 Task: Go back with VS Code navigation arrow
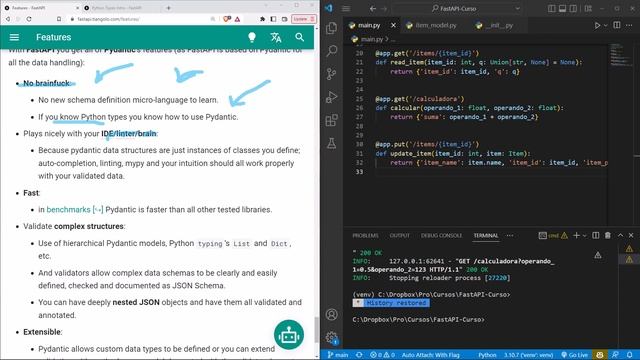point(373,9)
